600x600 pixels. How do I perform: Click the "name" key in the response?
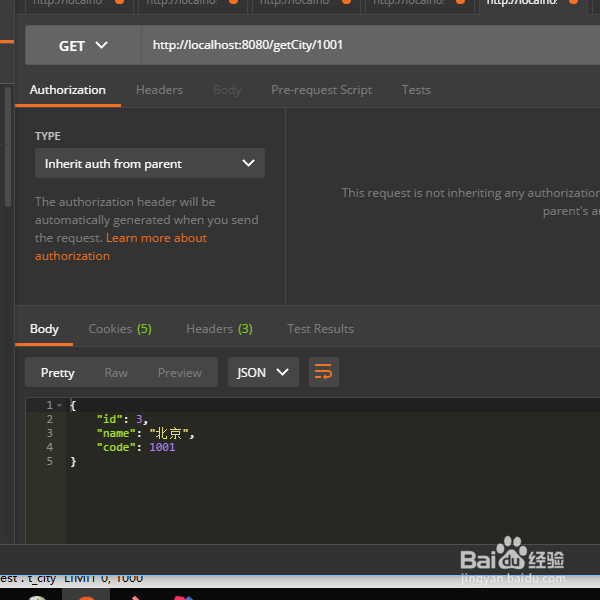[x=116, y=434]
